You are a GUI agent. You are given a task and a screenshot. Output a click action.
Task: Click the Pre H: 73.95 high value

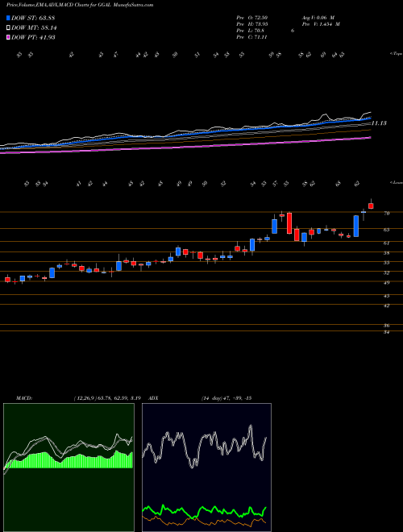point(252,24)
